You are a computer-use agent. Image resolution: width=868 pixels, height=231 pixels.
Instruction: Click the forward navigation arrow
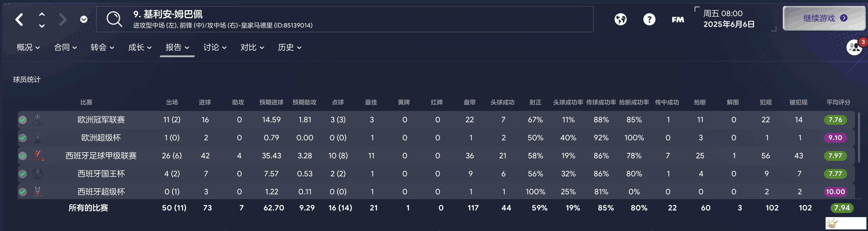[x=63, y=20]
